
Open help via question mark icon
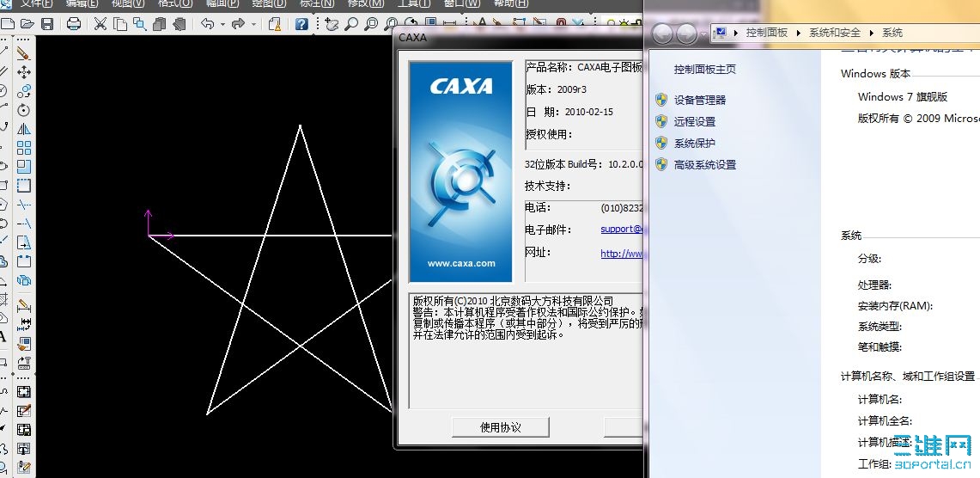(301, 24)
